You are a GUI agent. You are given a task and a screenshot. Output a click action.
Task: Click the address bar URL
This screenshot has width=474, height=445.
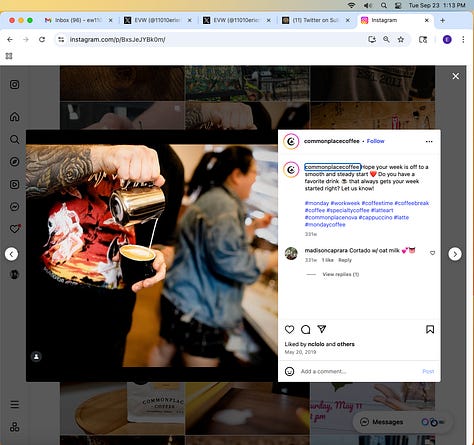point(117,39)
